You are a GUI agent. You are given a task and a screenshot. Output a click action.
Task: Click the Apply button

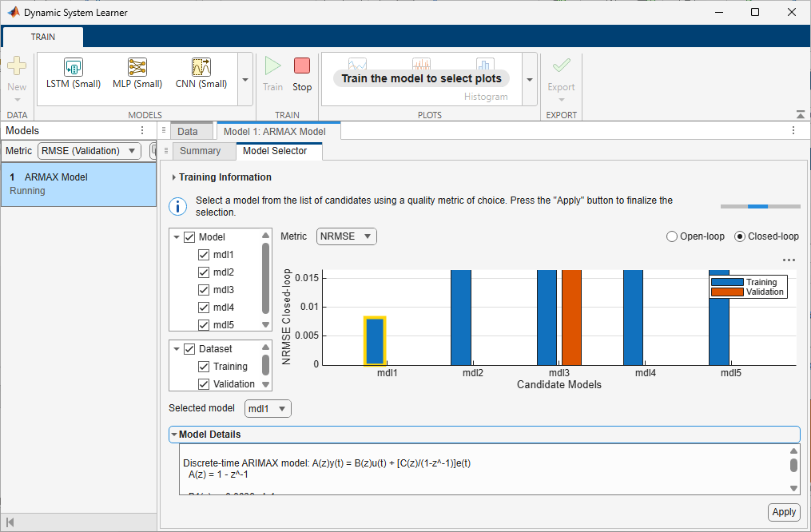784,512
